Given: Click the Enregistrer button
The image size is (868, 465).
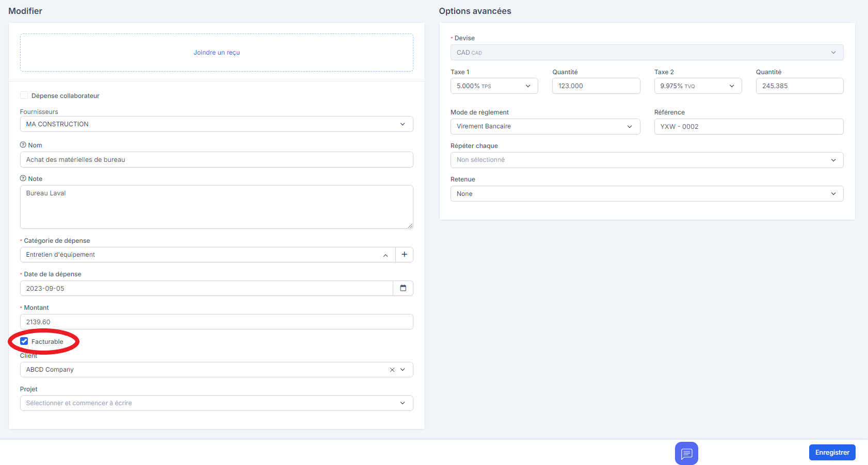Looking at the screenshot, I should 832,453.
